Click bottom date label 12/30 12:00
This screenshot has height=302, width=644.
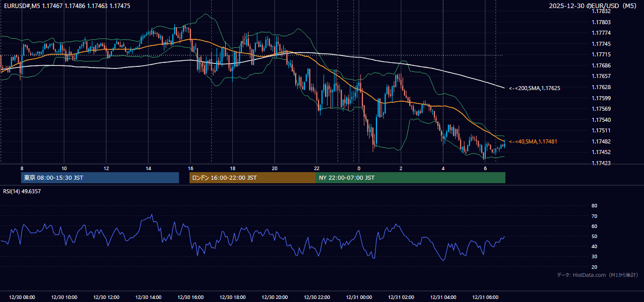[106, 297]
